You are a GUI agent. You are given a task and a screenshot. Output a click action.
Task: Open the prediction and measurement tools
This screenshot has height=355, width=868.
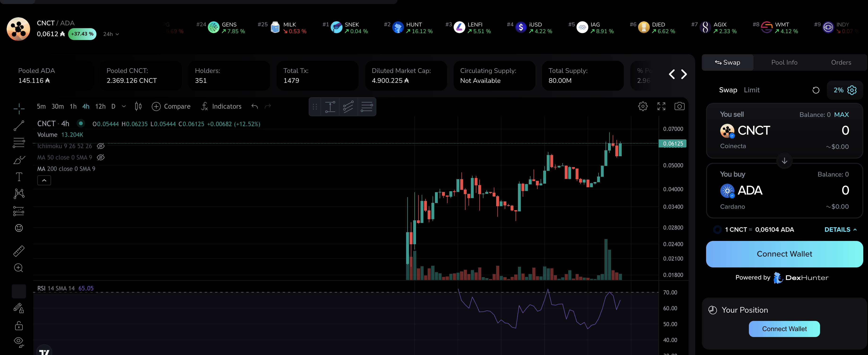19,211
